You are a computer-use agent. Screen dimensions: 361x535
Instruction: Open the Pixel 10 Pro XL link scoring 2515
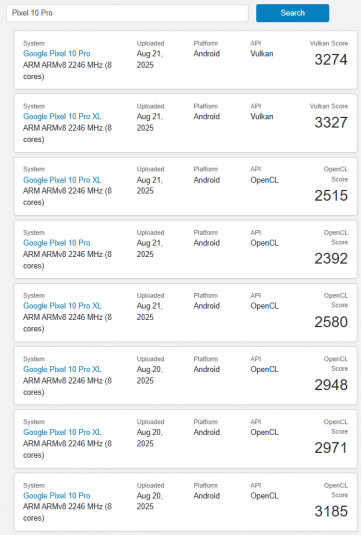tap(62, 180)
